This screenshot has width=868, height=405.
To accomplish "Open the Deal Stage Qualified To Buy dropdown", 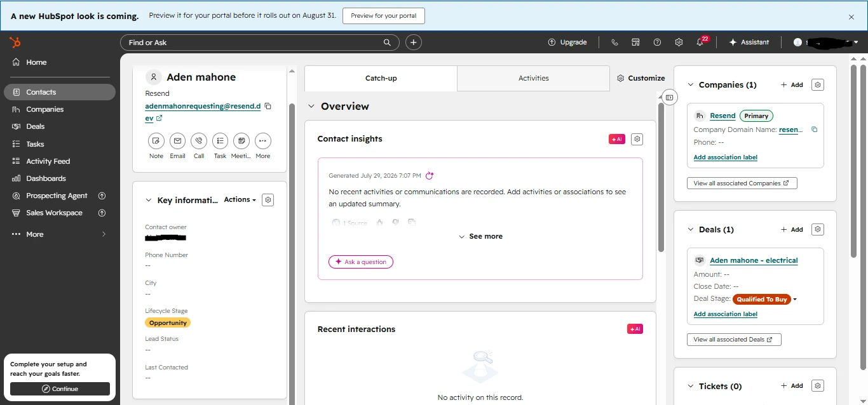I will coord(765,299).
